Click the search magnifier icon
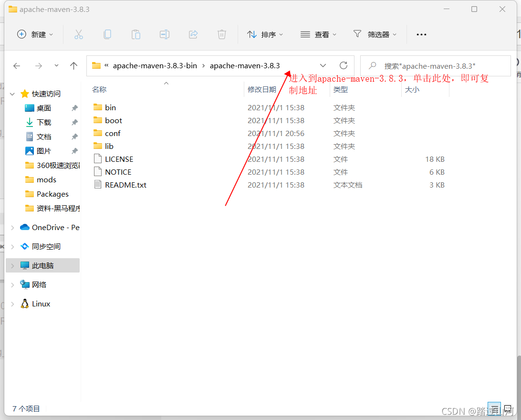The image size is (521, 420). coord(373,66)
